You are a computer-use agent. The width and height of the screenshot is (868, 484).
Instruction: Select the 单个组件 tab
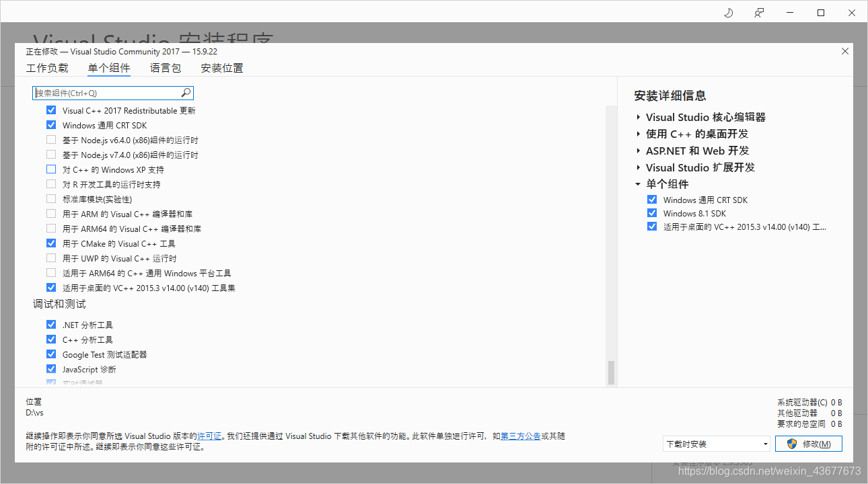[109, 68]
